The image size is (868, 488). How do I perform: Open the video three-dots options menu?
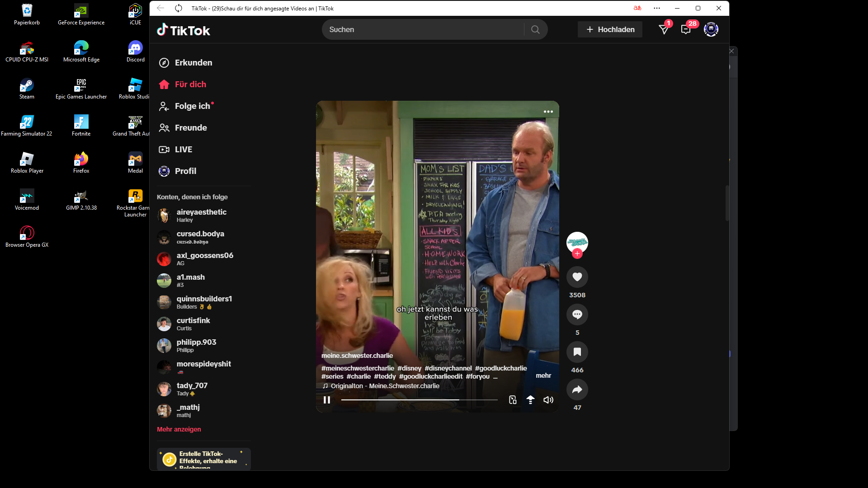[548, 112]
